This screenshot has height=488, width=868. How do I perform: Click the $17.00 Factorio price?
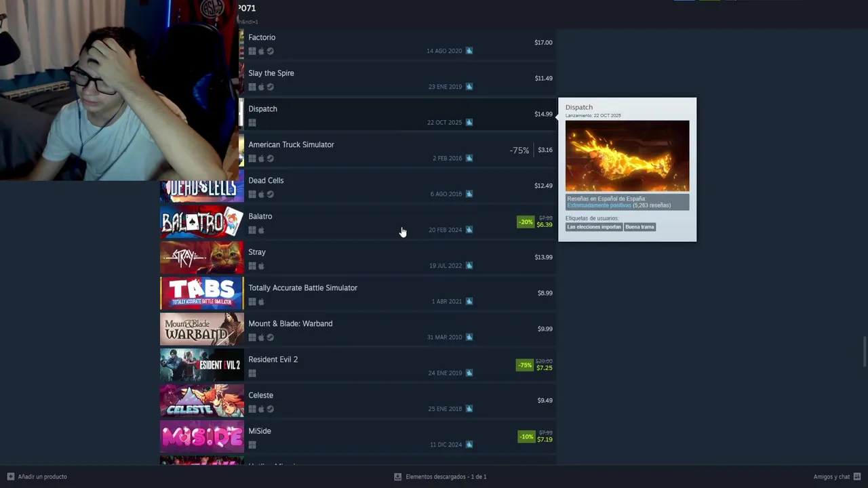pyautogui.click(x=543, y=43)
